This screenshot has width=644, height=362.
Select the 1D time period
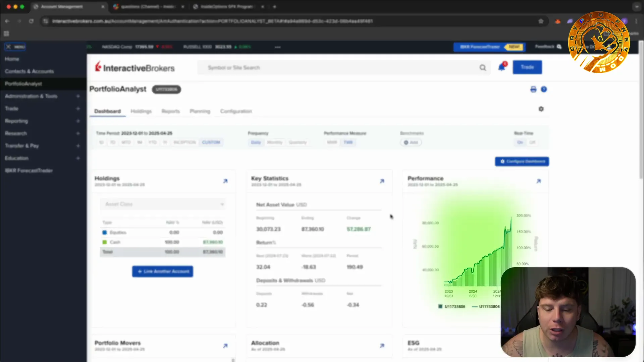coord(101,142)
